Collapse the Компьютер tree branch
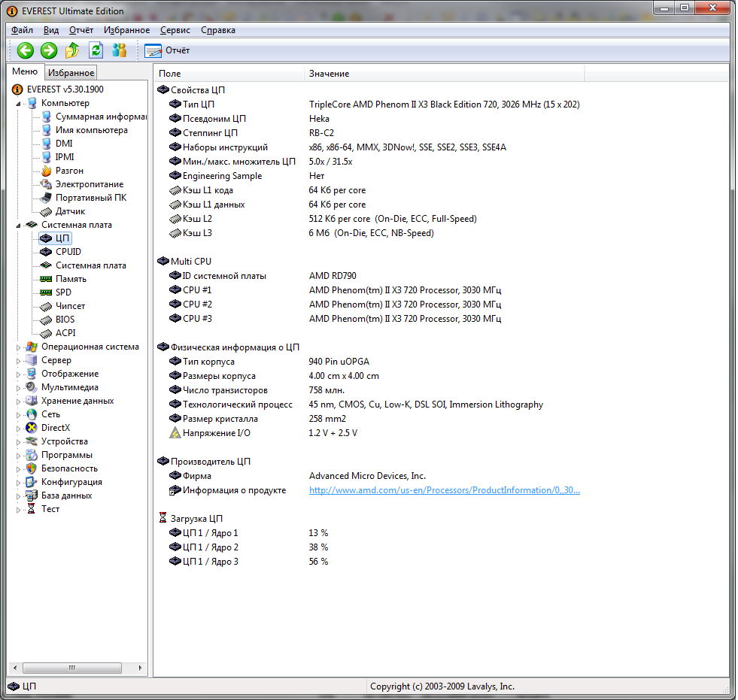Viewport: 738px width, 700px height. [18, 104]
